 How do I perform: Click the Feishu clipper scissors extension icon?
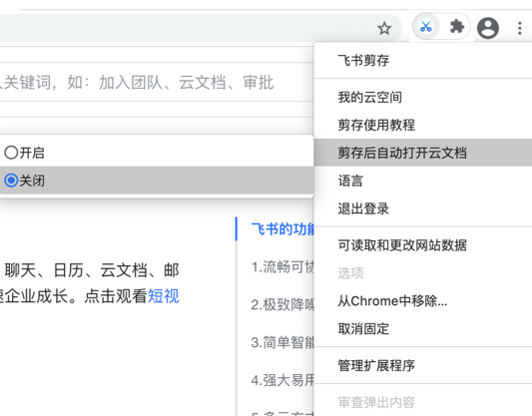426,27
